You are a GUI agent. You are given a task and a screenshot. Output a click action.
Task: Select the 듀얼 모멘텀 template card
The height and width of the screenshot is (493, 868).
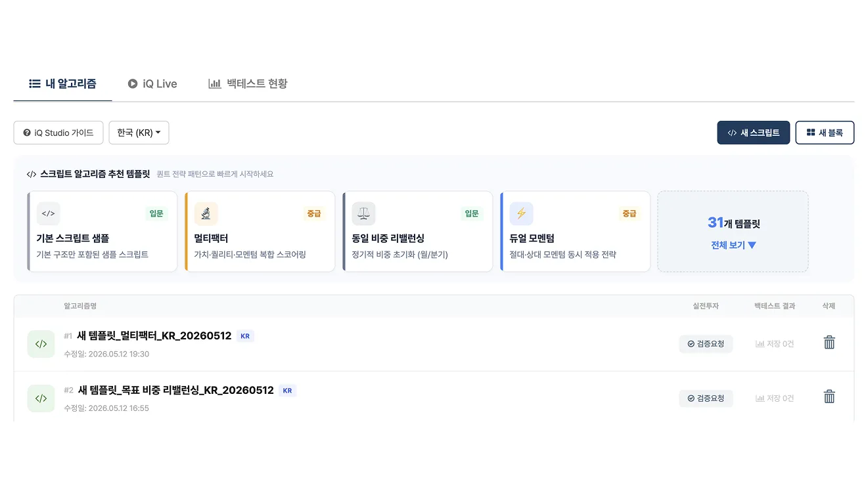coord(576,232)
